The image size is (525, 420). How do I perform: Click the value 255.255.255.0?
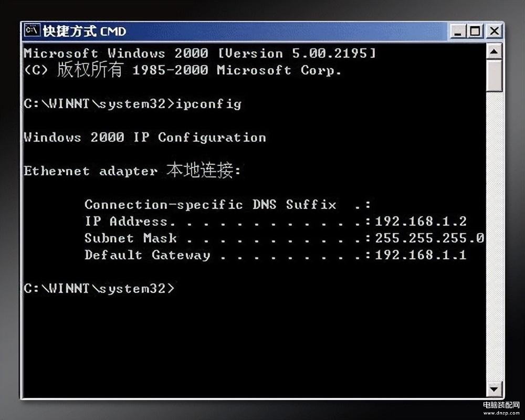click(429, 238)
